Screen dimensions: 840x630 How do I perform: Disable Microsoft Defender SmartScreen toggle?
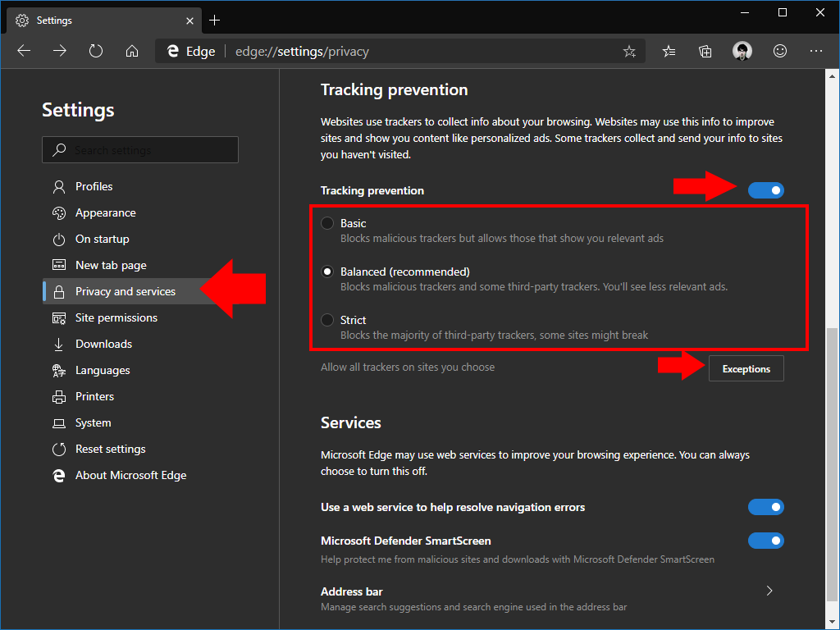pos(765,541)
